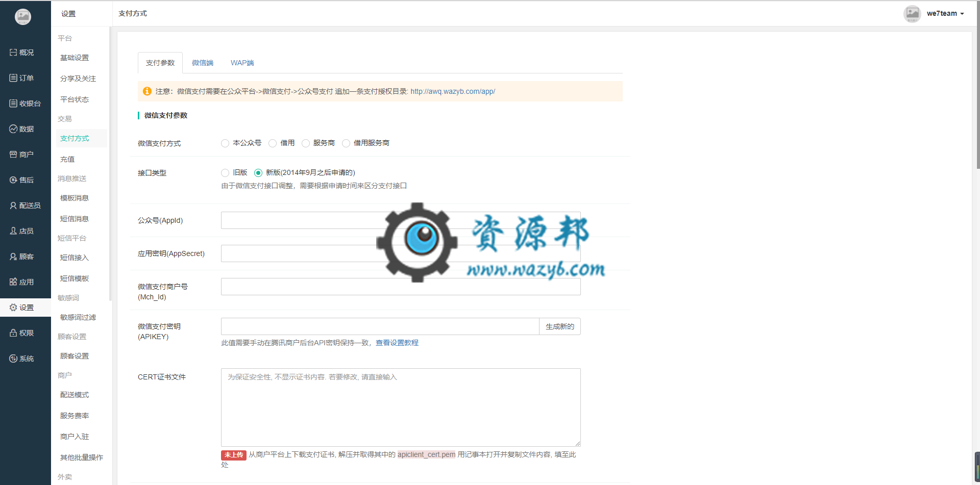This screenshot has width=980, height=485.
Task: Focus the 公众号(AppId) input field
Action: point(401,220)
